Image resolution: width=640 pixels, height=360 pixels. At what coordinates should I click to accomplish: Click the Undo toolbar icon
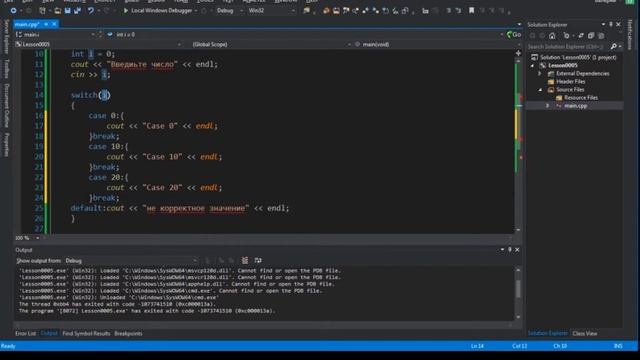pos(91,11)
